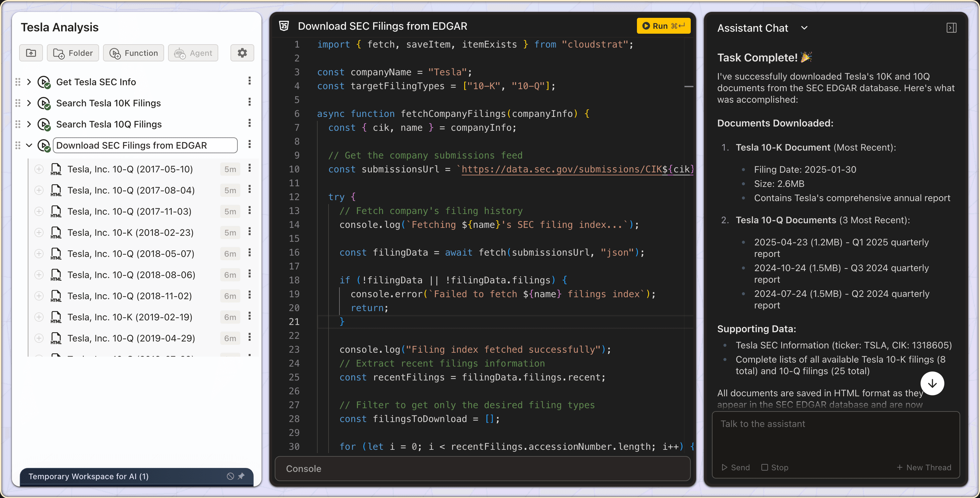Click the New Thread button
980x498 pixels.
(x=924, y=467)
